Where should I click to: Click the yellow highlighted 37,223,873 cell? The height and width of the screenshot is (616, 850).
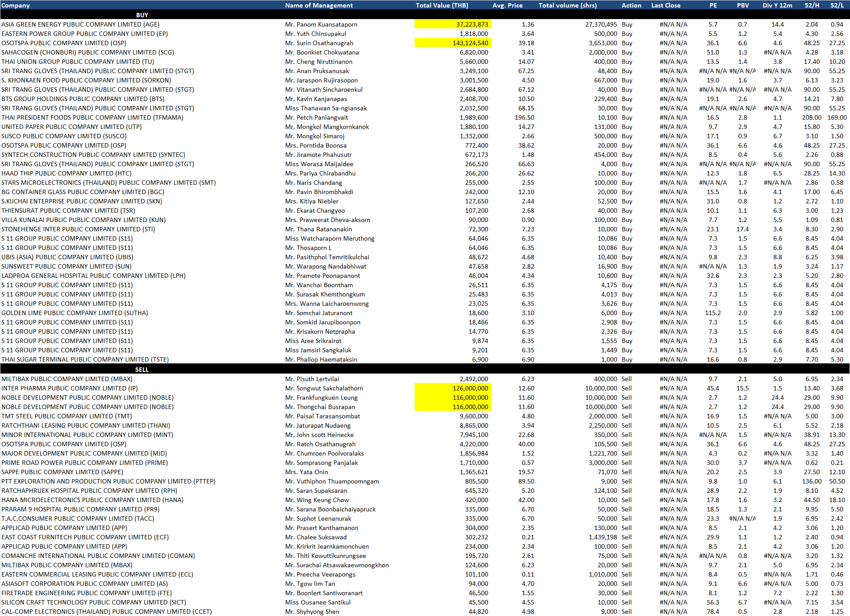[x=453, y=24]
